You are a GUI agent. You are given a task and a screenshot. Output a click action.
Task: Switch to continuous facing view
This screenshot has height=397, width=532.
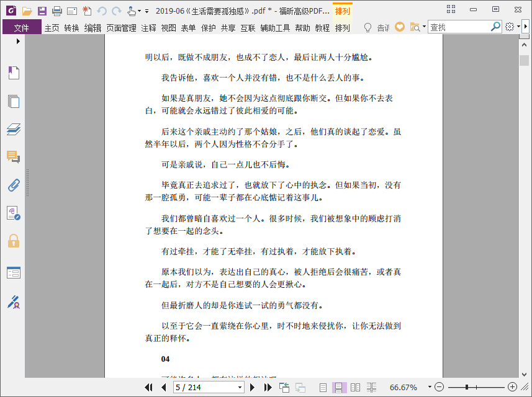[x=371, y=387]
